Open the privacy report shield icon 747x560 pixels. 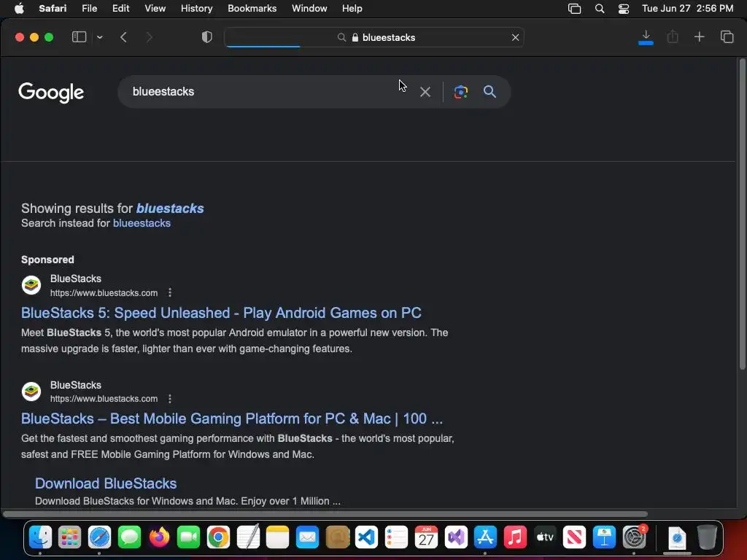click(206, 37)
